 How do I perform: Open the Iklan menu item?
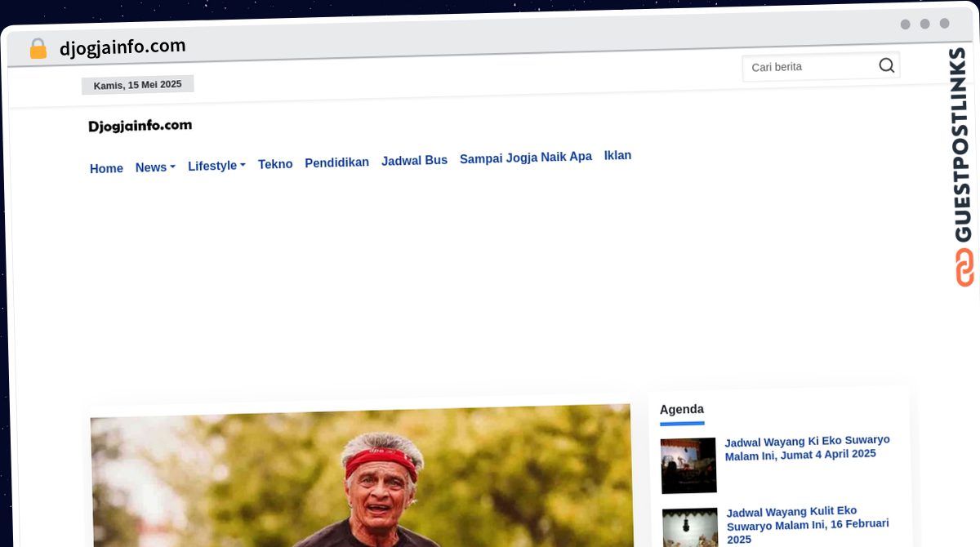(617, 155)
